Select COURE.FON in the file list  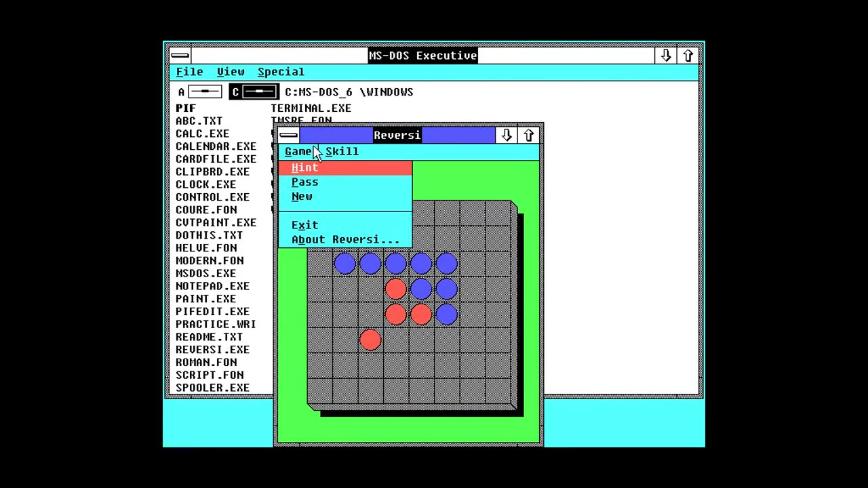(x=206, y=210)
